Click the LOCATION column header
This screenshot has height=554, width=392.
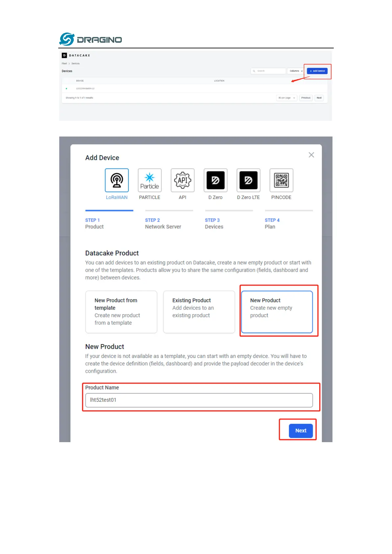tap(219, 81)
